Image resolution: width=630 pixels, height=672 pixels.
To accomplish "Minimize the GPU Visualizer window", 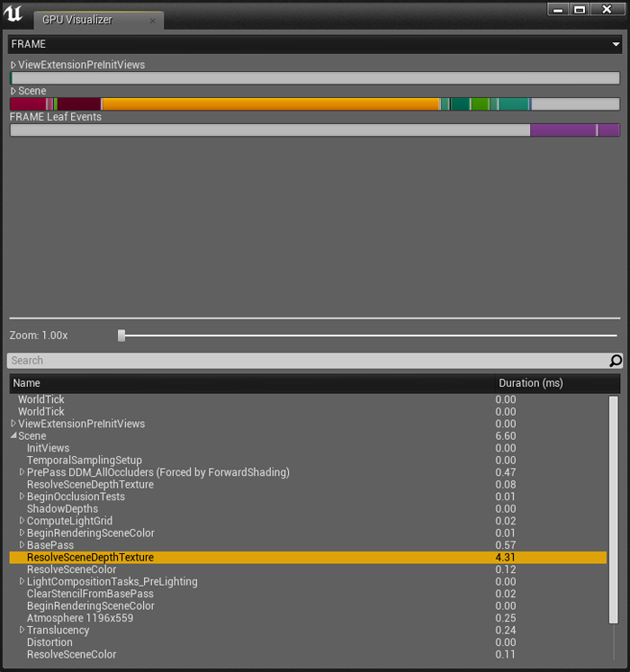I will 558,9.
